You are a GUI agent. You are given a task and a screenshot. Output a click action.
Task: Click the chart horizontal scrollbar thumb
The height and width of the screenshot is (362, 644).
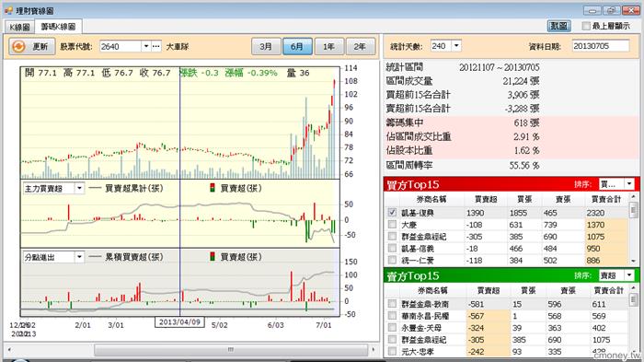point(231,350)
